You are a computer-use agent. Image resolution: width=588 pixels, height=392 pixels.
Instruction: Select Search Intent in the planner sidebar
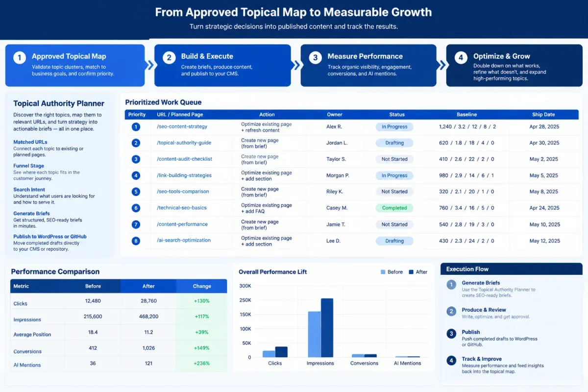click(29, 190)
